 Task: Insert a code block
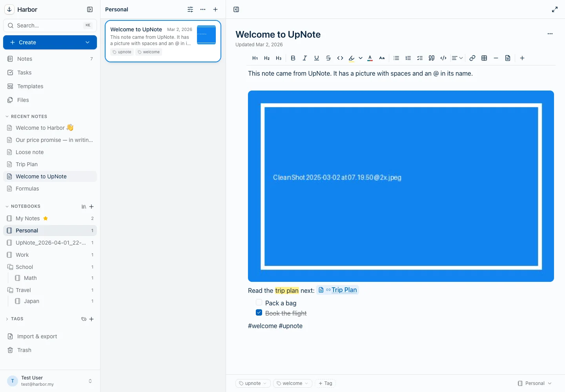(x=443, y=58)
